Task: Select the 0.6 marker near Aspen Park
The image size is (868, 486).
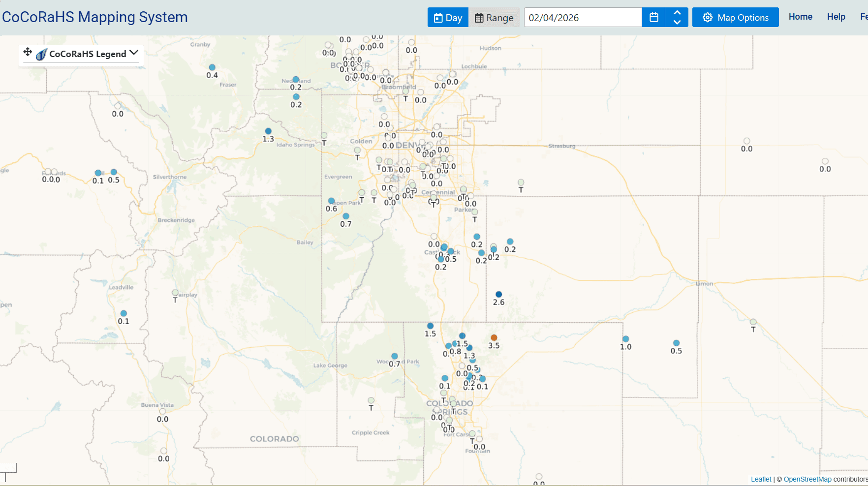Action: [331, 201]
